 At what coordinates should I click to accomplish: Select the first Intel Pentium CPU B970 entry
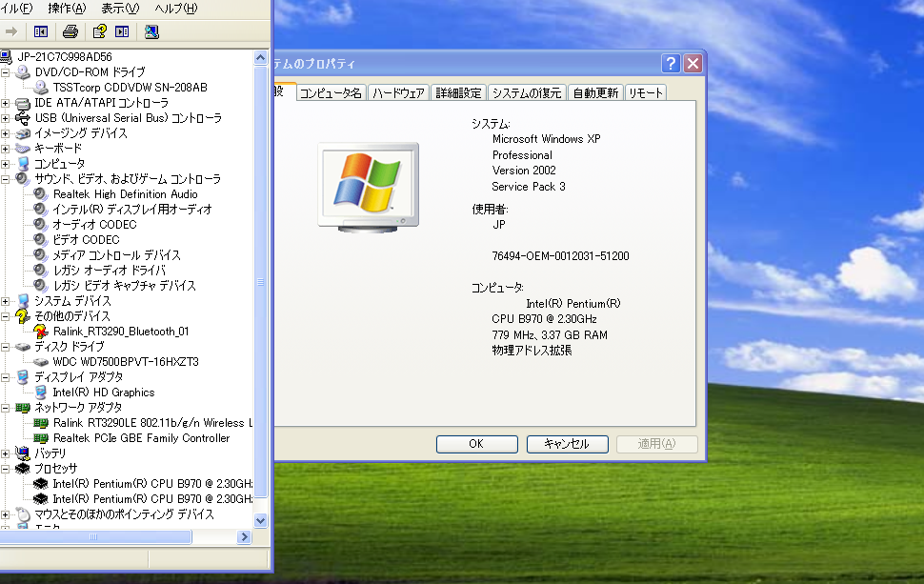(x=152, y=484)
